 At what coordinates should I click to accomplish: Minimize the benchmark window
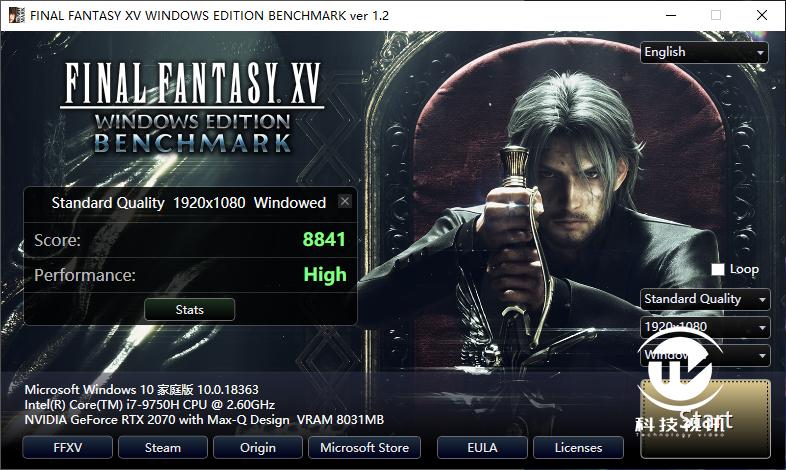point(671,15)
